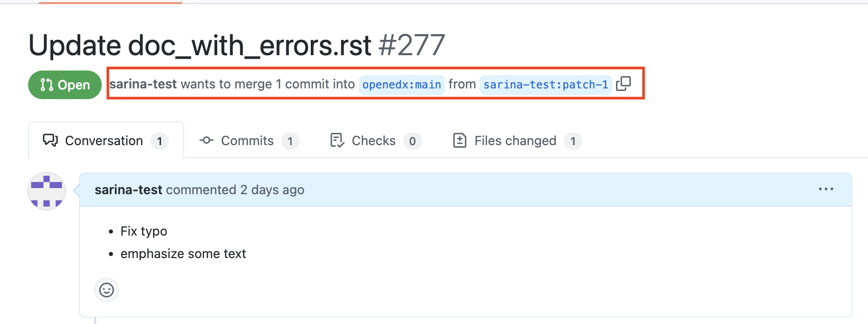868x324 pixels.
Task: Click the Commits tab icon
Action: tap(206, 140)
